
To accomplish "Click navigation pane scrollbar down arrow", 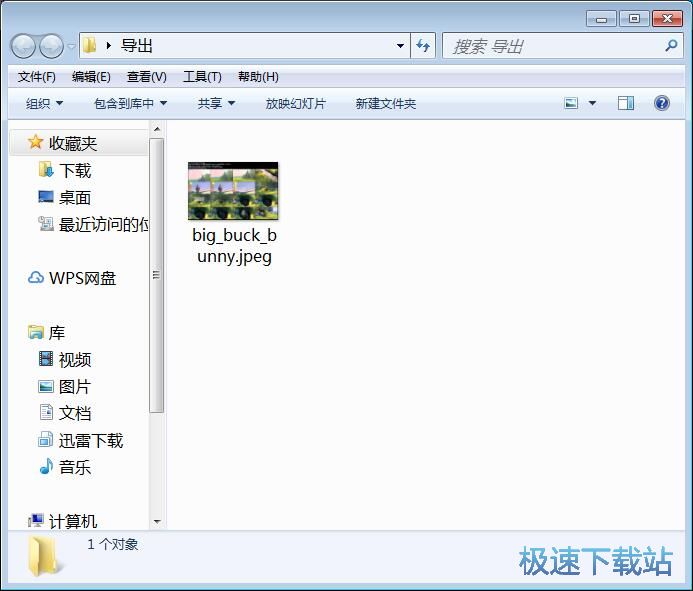I will 156,522.
